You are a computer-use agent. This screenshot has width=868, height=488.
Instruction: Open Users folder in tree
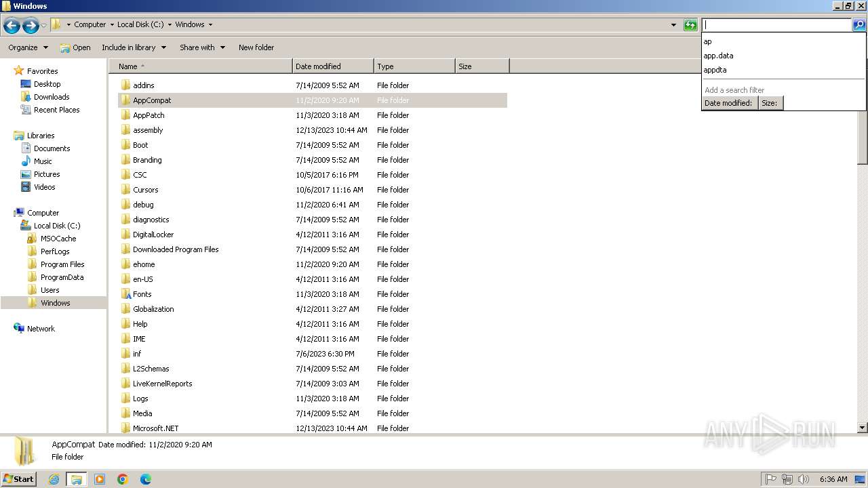(x=50, y=290)
